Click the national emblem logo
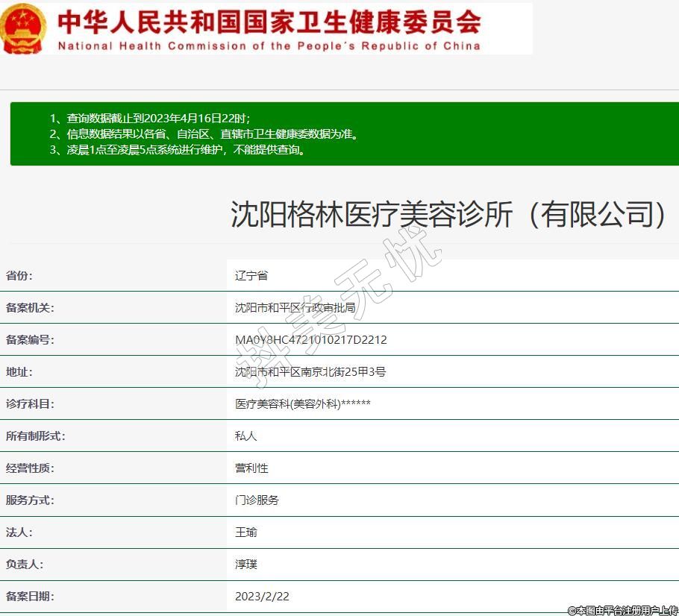Viewport: 679px width, 616px height. point(24,28)
